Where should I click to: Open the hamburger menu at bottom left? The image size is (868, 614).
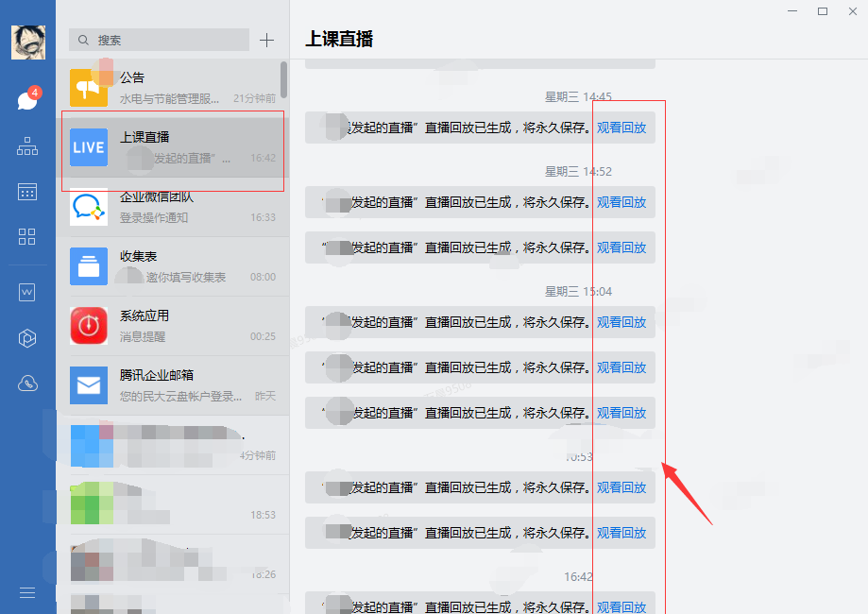(x=26, y=592)
